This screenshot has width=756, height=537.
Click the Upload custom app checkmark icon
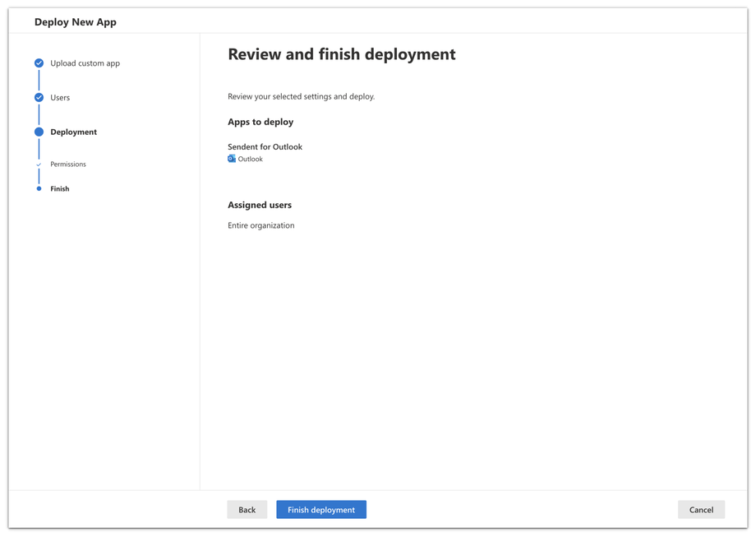coord(39,63)
